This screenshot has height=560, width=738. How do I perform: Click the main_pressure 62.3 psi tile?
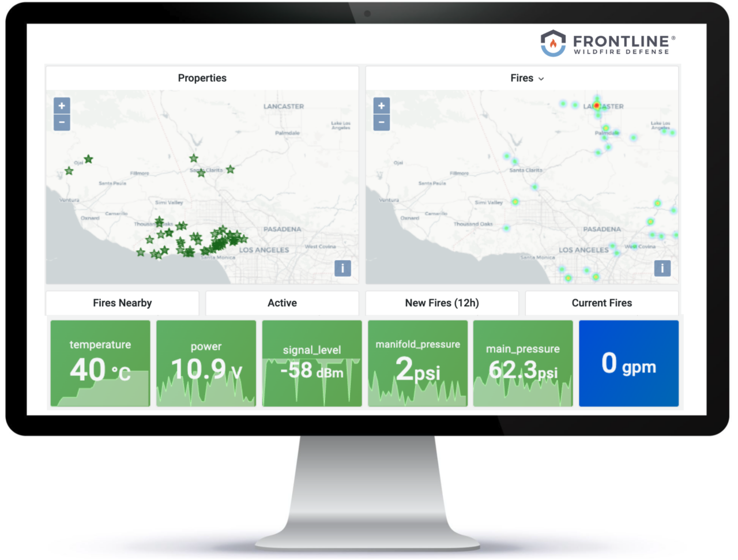[x=523, y=363]
